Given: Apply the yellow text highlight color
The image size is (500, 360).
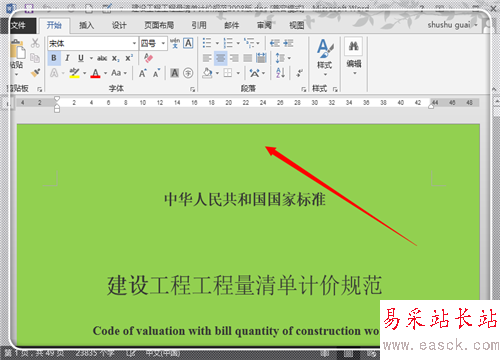Looking at the screenshot, I should pos(74,73).
